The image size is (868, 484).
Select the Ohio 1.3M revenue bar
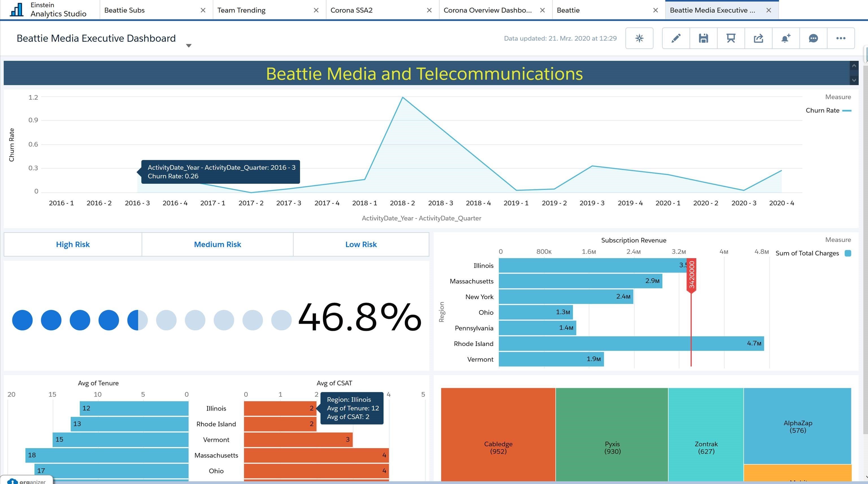pyautogui.click(x=535, y=312)
